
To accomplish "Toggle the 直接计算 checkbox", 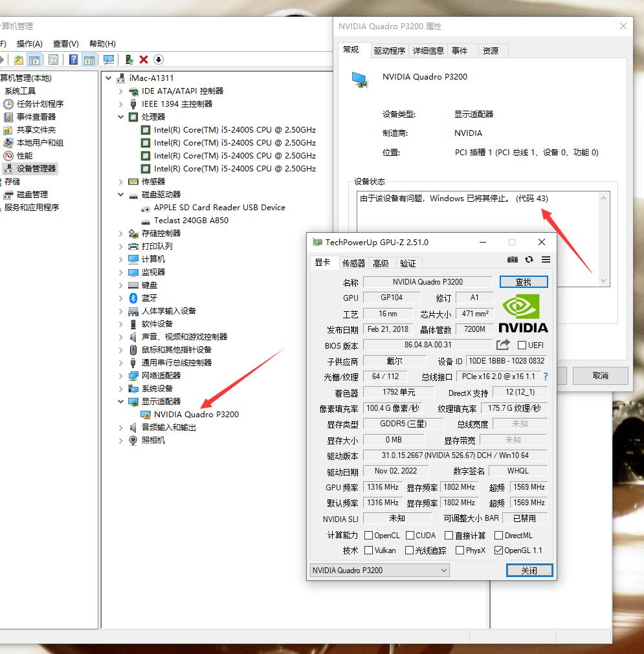I will click(x=449, y=535).
